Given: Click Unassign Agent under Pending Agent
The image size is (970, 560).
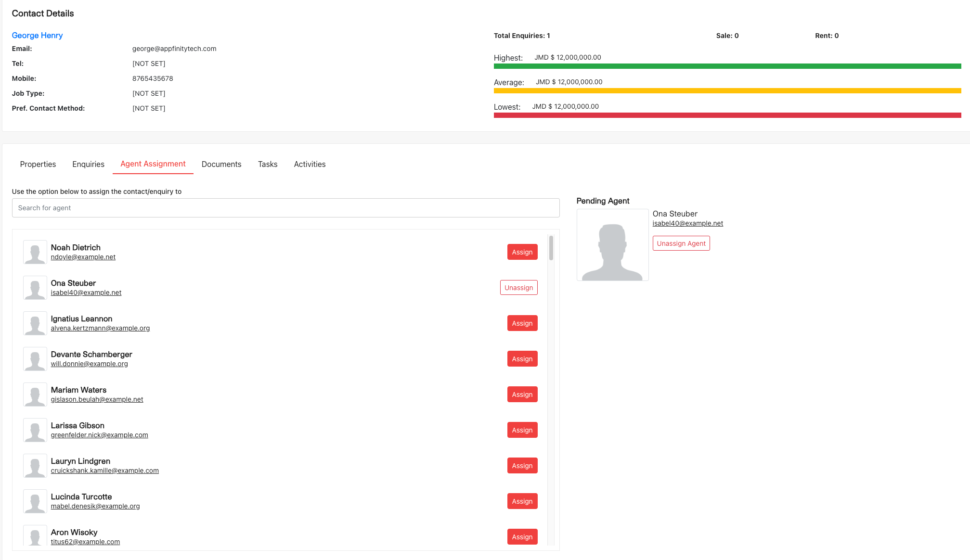Looking at the screenshot, I should click(681, 243).
